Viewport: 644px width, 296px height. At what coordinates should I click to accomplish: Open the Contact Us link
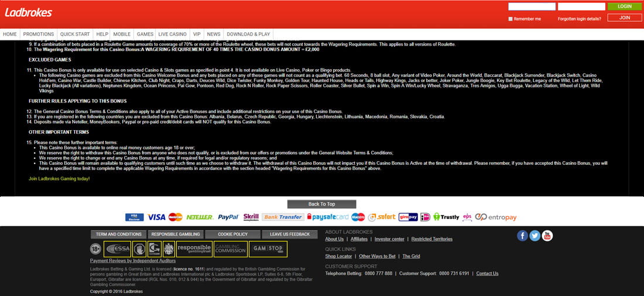coord(487,273)
